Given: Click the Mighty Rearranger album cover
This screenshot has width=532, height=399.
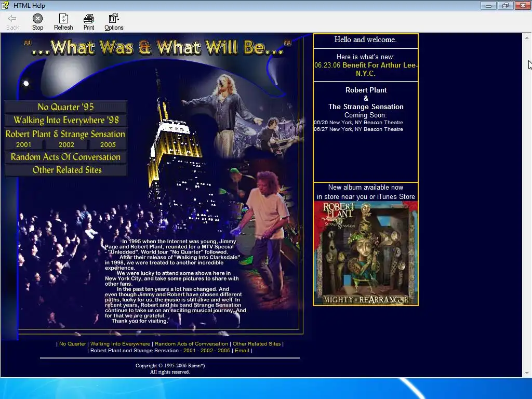Looking at the screenshot, I should pos(366,253).
